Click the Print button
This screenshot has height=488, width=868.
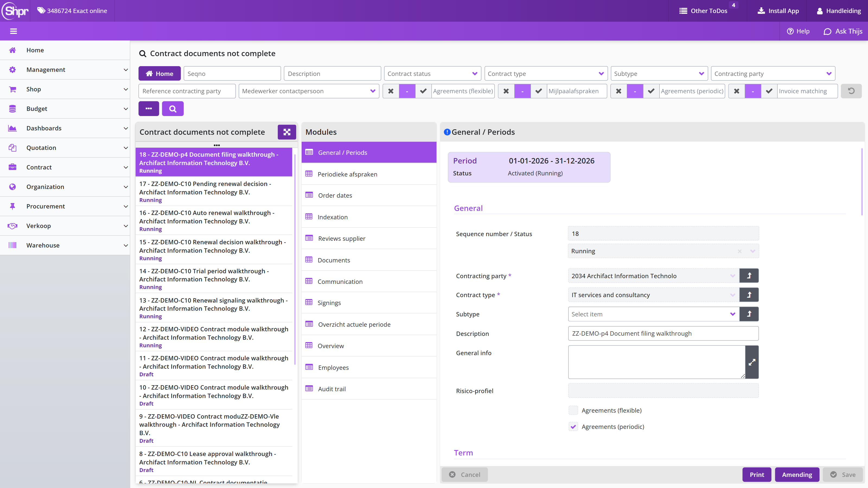[x=757, y=474]
